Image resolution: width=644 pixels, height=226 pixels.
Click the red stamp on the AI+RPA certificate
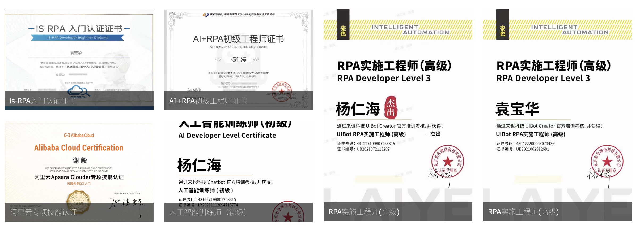point(282,92)
